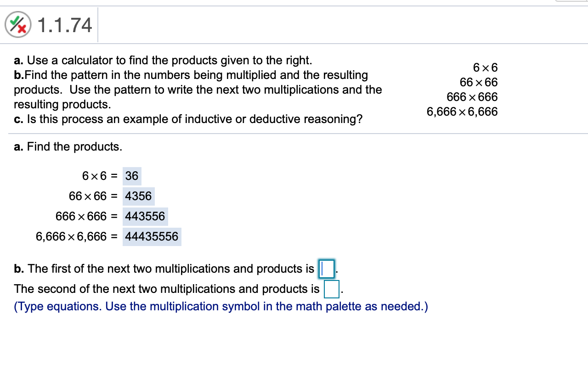588x381 pixels.
Task: Click the "b. The first of the next" prompt
Action: click(164, 269)
